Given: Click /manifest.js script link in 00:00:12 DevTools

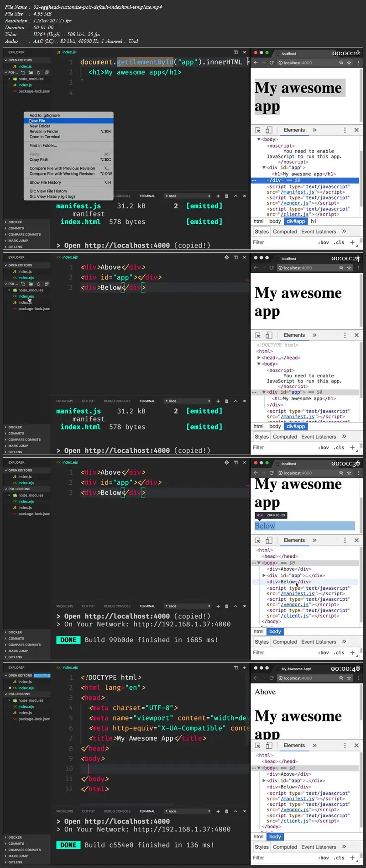Looking at the screenshot, I should click(x=297, y=192).
